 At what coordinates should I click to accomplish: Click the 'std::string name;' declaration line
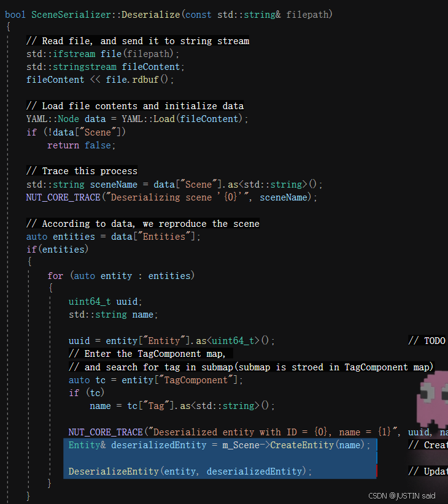tap(113, 315)
